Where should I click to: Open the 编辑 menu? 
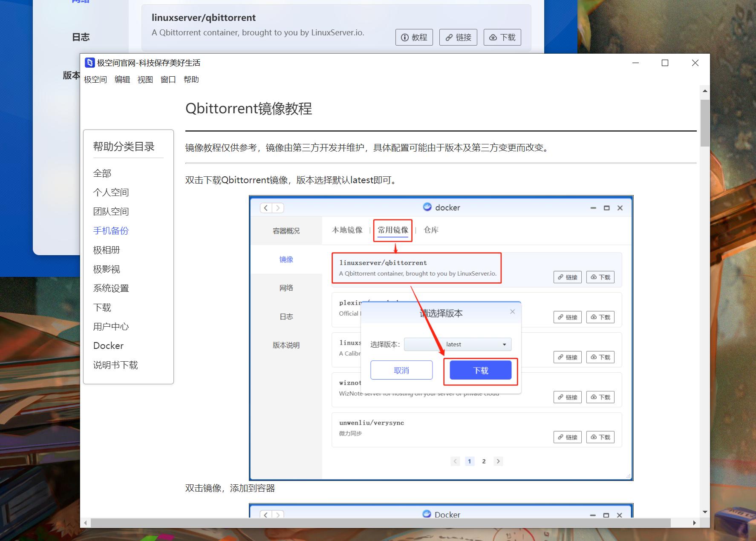(x=122, y=79)
